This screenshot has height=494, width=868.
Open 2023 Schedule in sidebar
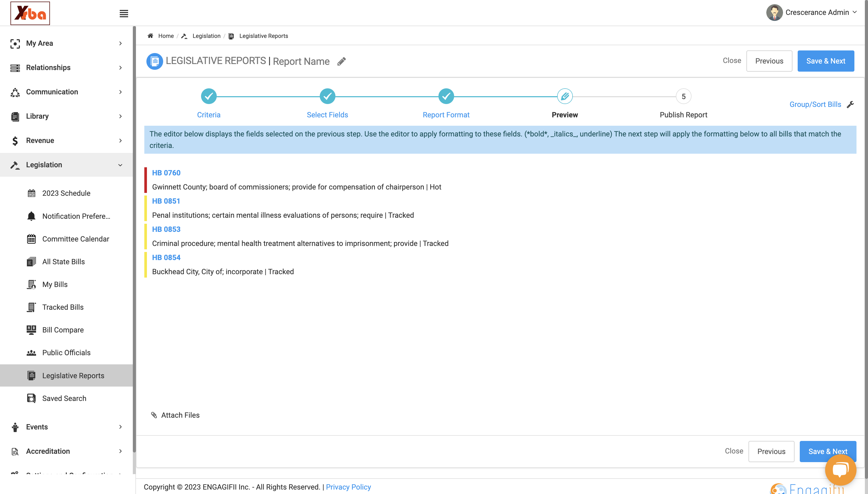[x=66, y=193]
